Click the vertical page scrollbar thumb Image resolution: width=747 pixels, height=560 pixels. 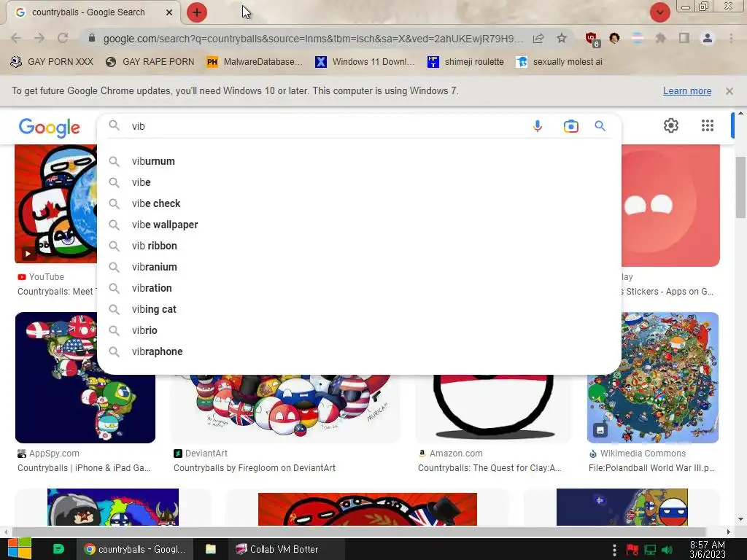click(740, 187)
